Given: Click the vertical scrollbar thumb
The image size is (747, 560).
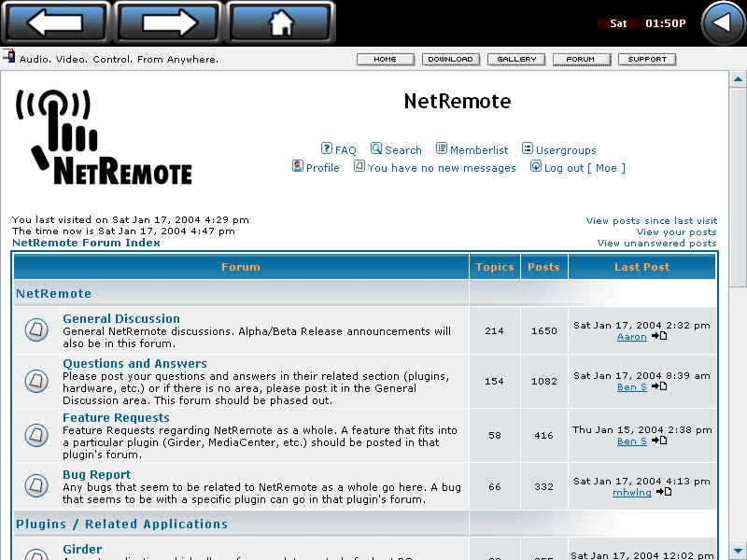Looking at the screenshot, I should (738, 188).
